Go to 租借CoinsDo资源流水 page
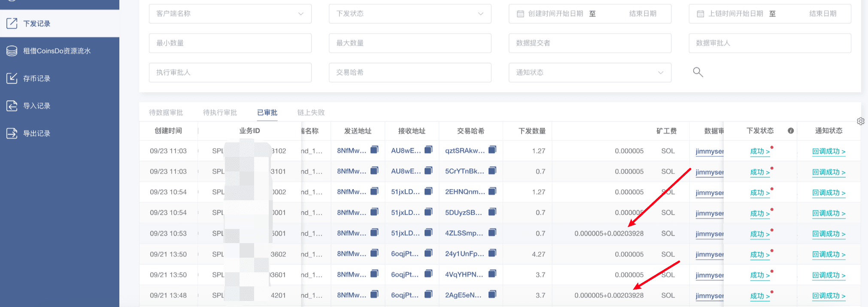868x307 pixels. [57, 51]
